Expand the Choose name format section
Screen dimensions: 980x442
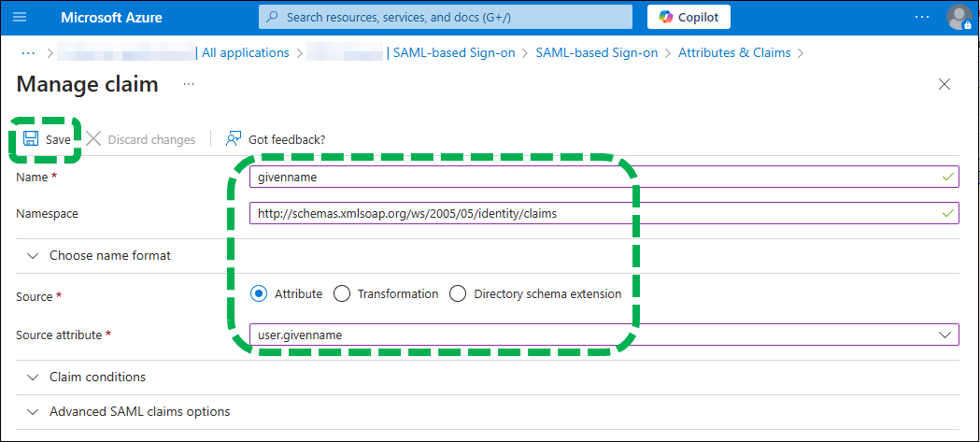(109, 255)
